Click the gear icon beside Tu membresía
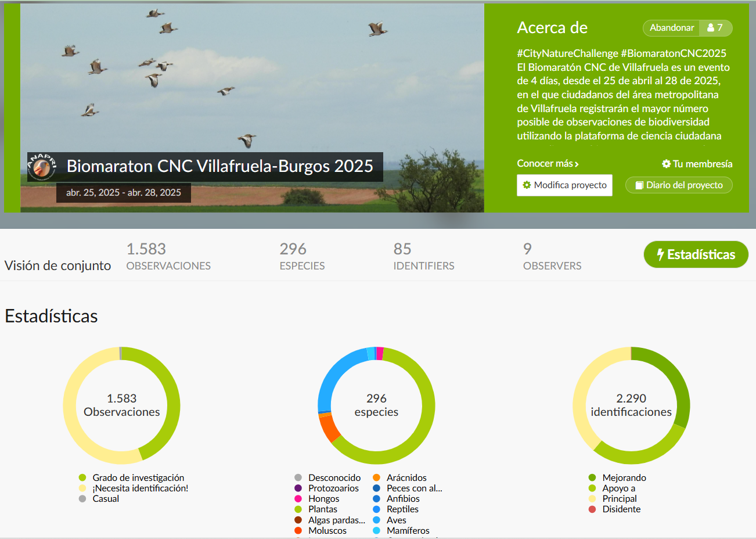 667,164
